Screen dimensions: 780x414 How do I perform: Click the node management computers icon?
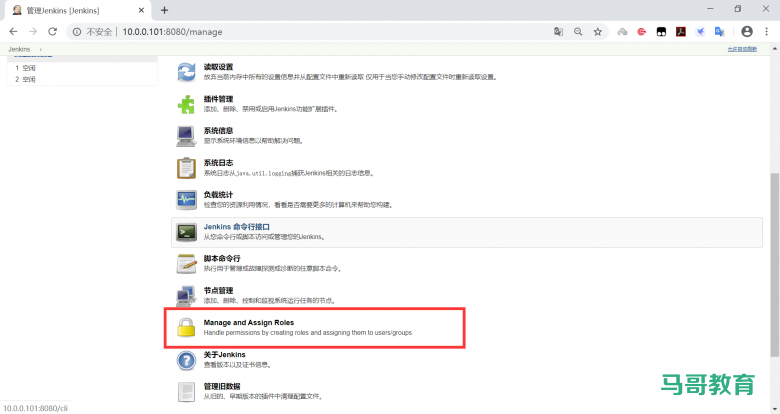coord(186,296)
